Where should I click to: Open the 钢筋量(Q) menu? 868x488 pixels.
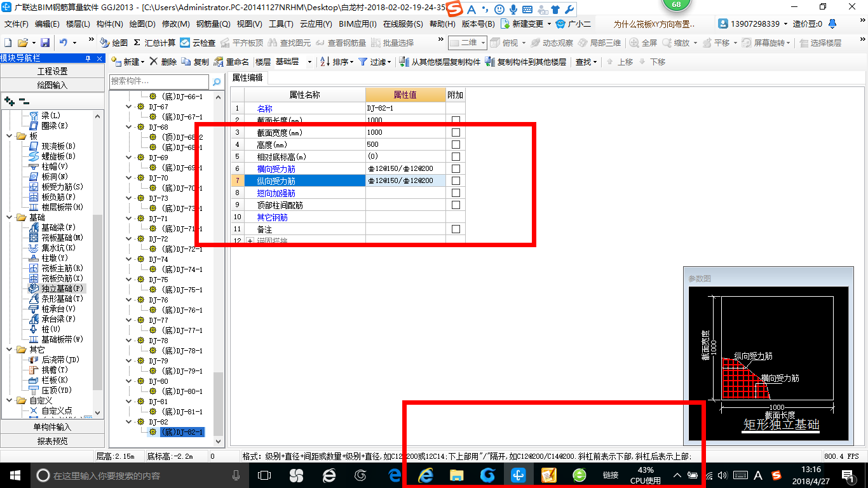[x=214, y=24]
